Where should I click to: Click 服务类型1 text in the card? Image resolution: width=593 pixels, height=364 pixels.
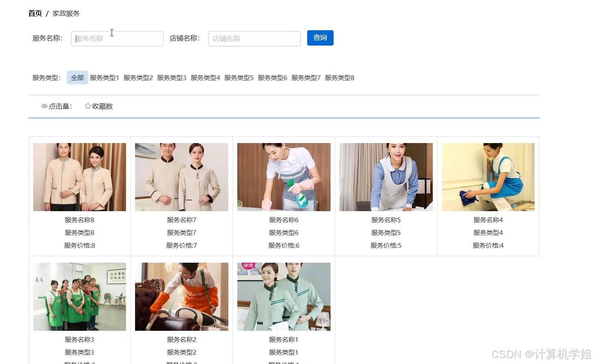pyautogui.click(x=284, y=353)
